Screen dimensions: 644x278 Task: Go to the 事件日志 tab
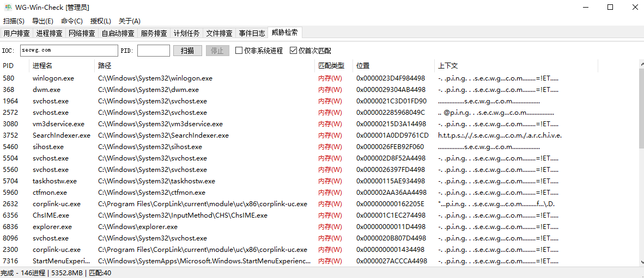coord(252,33)
